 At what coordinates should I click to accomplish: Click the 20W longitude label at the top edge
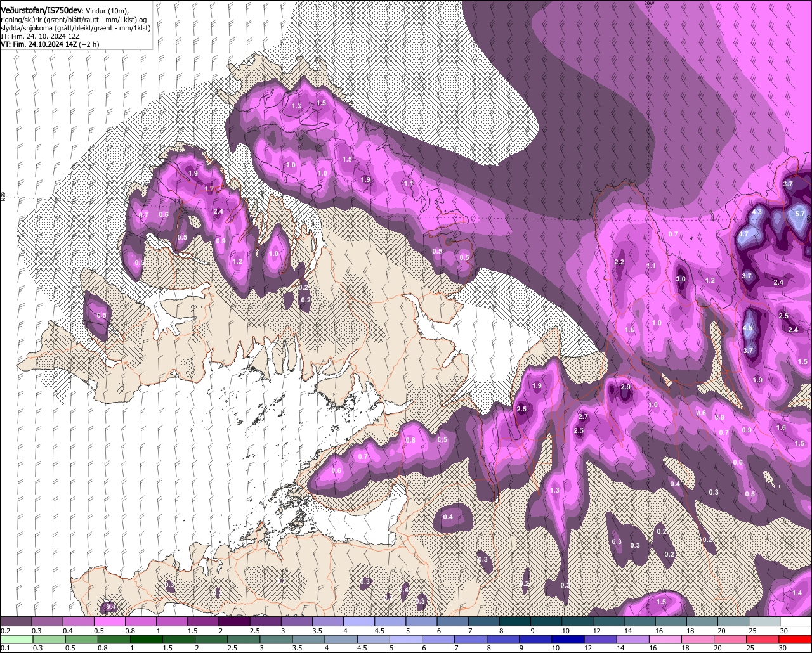click(648, 3)
